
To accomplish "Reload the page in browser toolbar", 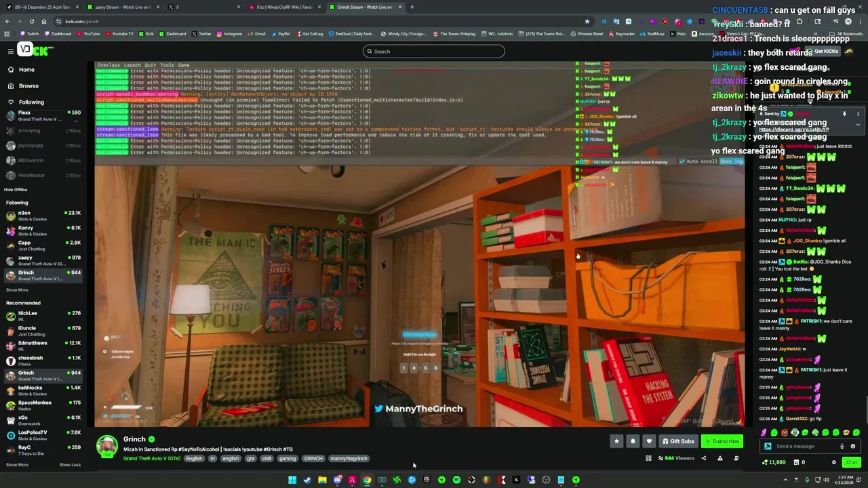I will pos(31,21).
